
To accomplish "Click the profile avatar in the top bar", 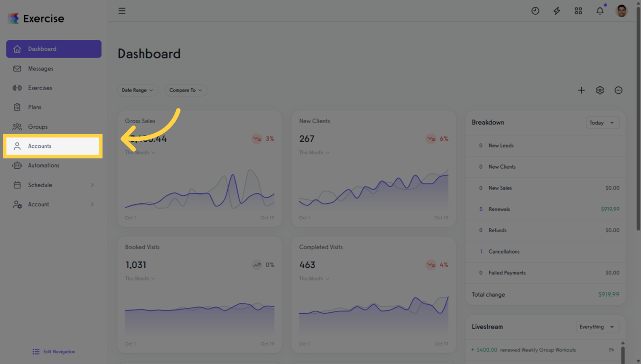I will click(621, 10).
